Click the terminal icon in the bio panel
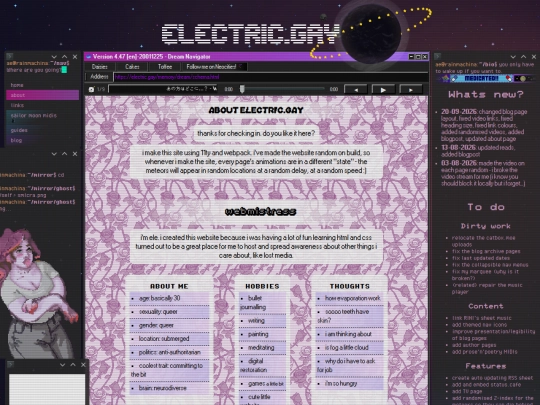The height and width of the screenshot is (405, 540). click(x=438, y=56)
